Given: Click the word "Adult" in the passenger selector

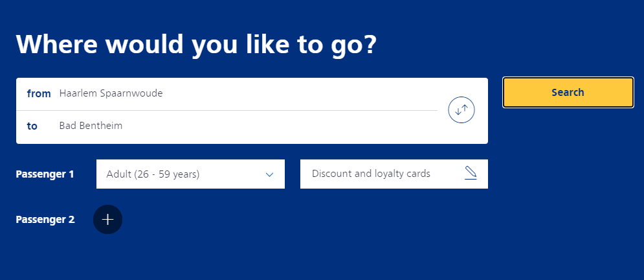Looking at the screenshot, I should point(119,174).
